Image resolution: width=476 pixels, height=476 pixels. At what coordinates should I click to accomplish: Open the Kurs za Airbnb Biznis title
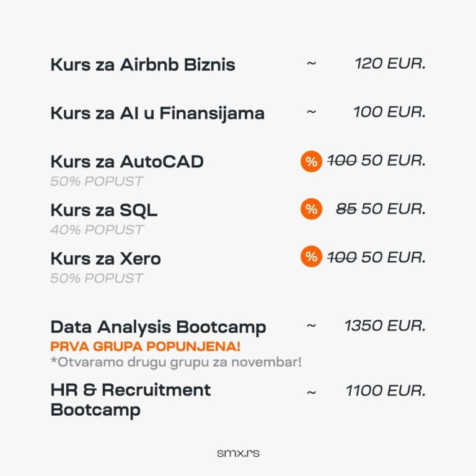[143, 64]
